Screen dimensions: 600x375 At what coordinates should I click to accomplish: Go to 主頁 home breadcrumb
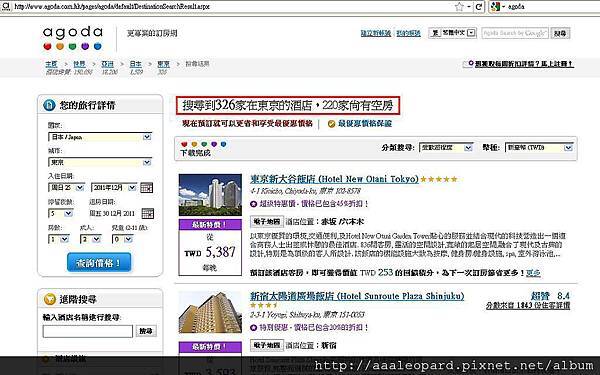click(x=51, y=64)
